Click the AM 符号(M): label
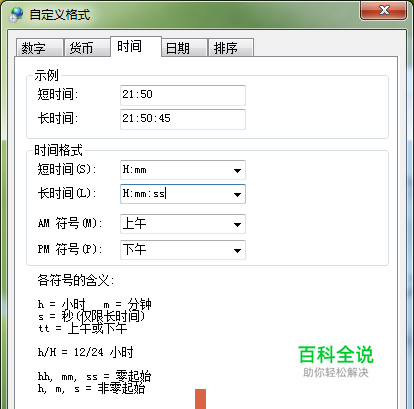The height and width of the screenshot is (409, 414). (x=70, y=223)
